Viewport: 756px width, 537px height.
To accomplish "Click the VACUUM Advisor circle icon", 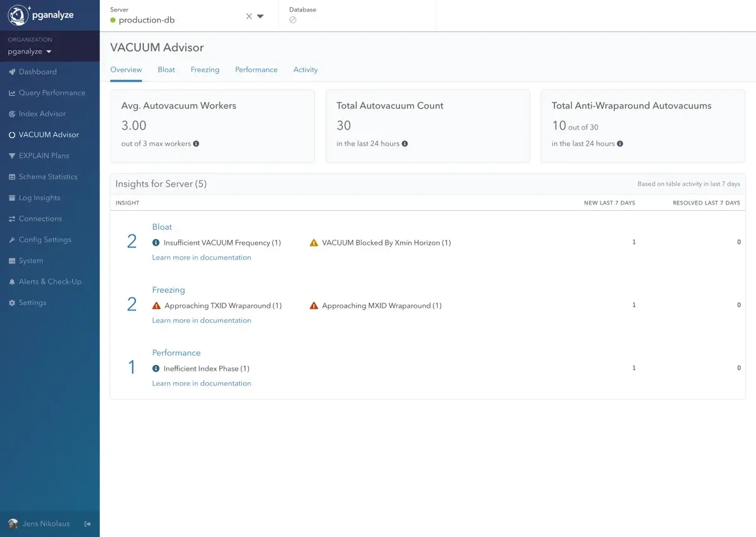I will click(x=12, y=135).
